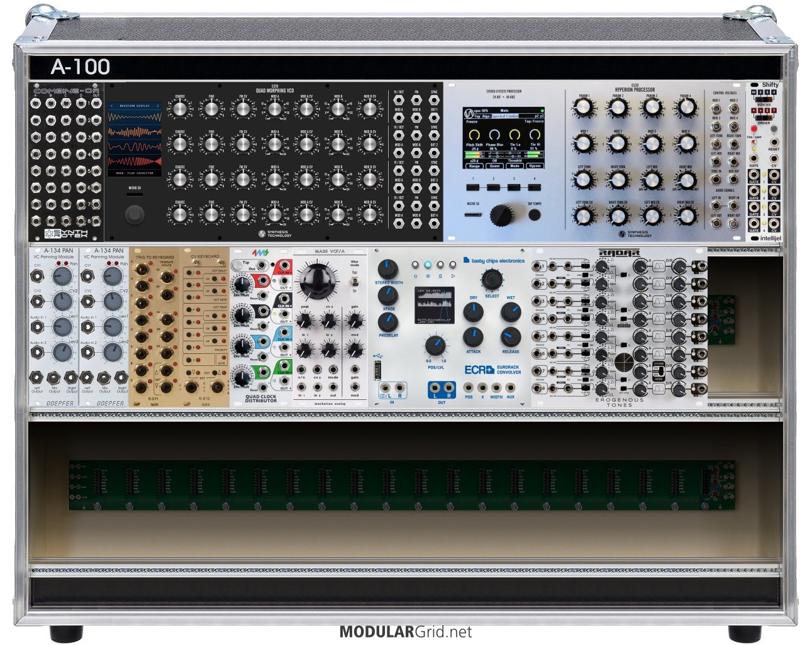Click the Shifty RESET jack

(x=774, y=142)
